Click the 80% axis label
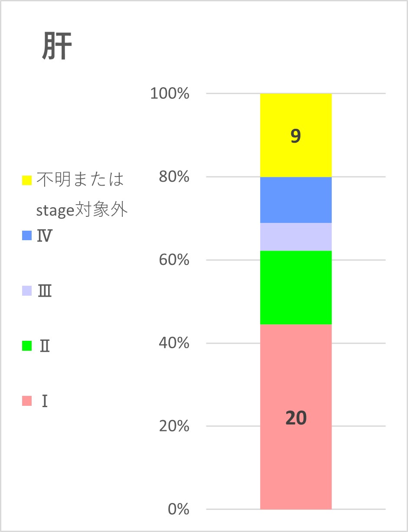The image size is (408, 532). (x=174, y=177)
